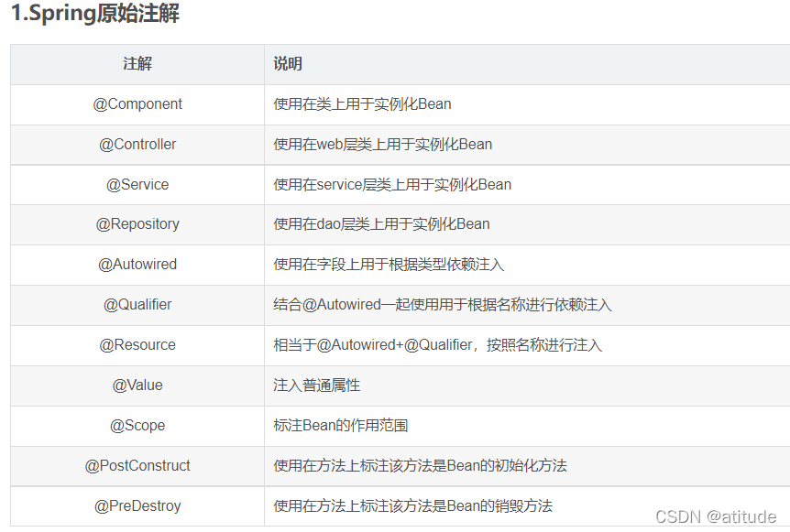Select the description ending with '销毁方法'
The width and height of the screenshot is (790, 532).
pos(413,505)
